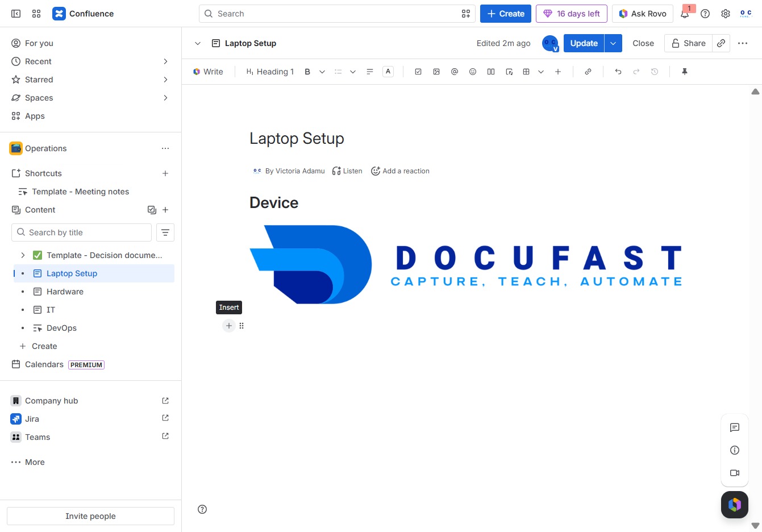The height and width of the screenshot is (532, 762).
Task: Open the text color picker
Action: pos(388,72)
